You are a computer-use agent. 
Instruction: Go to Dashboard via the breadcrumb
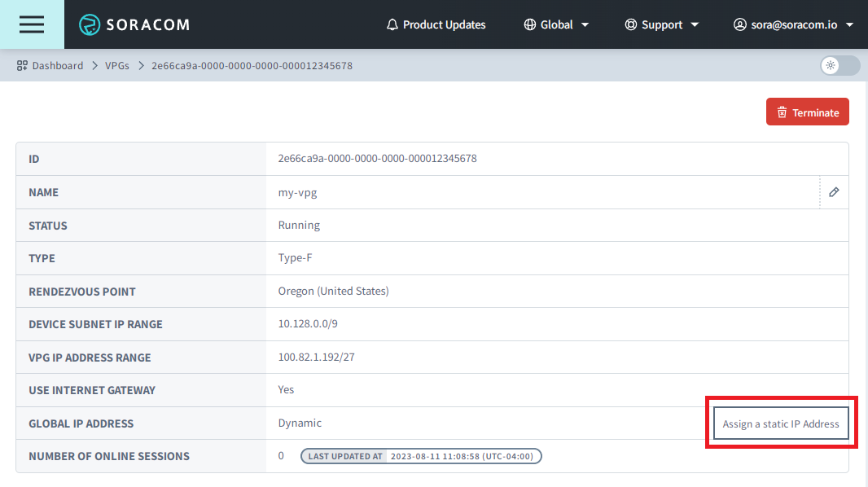[57, 65]
